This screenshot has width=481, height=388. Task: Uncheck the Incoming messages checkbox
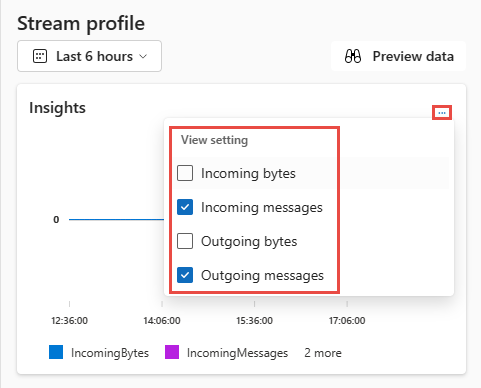tap(185, 207)
